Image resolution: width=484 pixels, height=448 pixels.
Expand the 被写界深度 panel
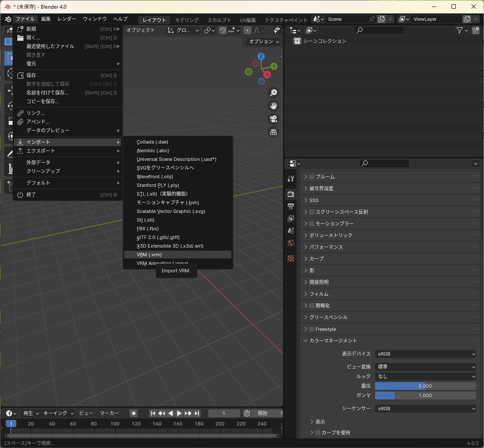click(x=389, y=188)
